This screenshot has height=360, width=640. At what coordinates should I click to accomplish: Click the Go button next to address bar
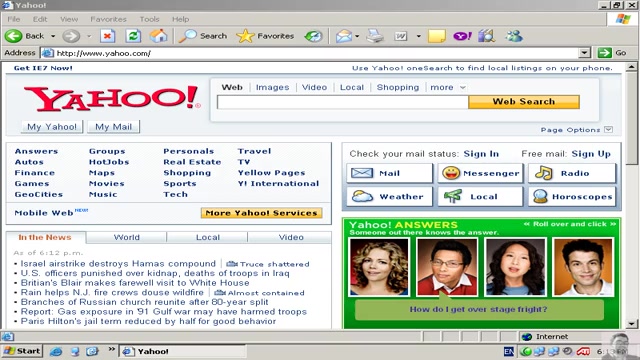click(x=612, y=53)
